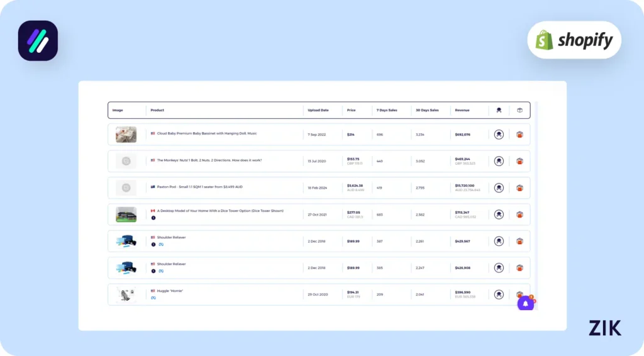Click the orange box icon for Desktop Model row

tap(519, 214)
